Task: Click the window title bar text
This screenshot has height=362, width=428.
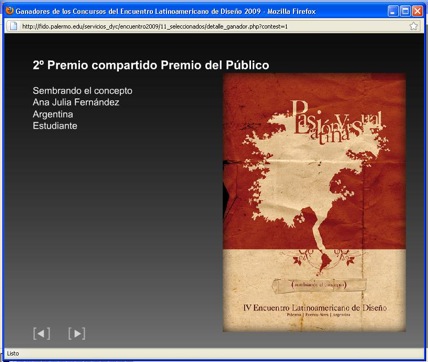Action: [x=165, y=11]
